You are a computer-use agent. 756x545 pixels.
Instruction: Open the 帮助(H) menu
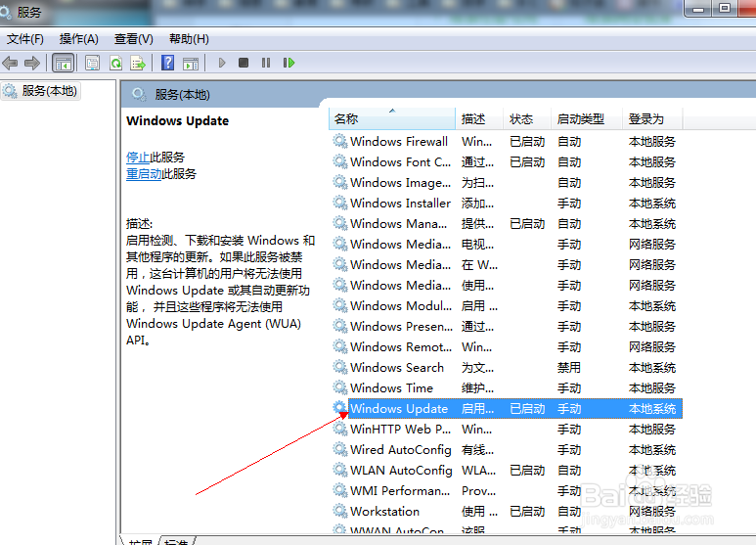tap(189, 39)
